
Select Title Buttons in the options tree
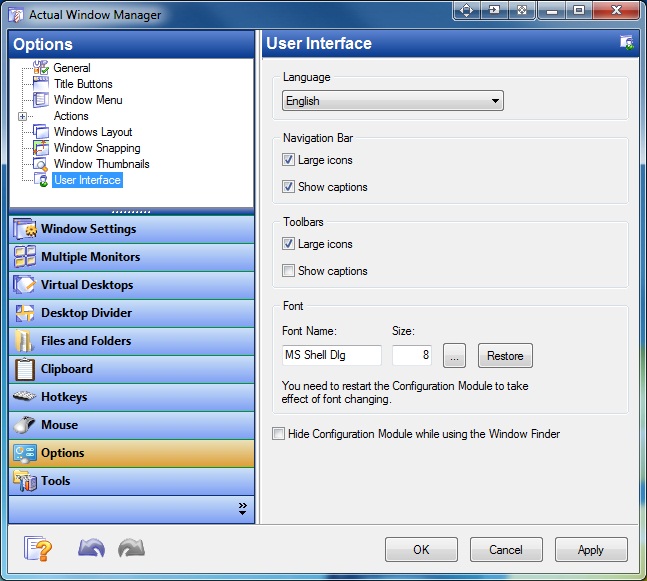point(83,84)
